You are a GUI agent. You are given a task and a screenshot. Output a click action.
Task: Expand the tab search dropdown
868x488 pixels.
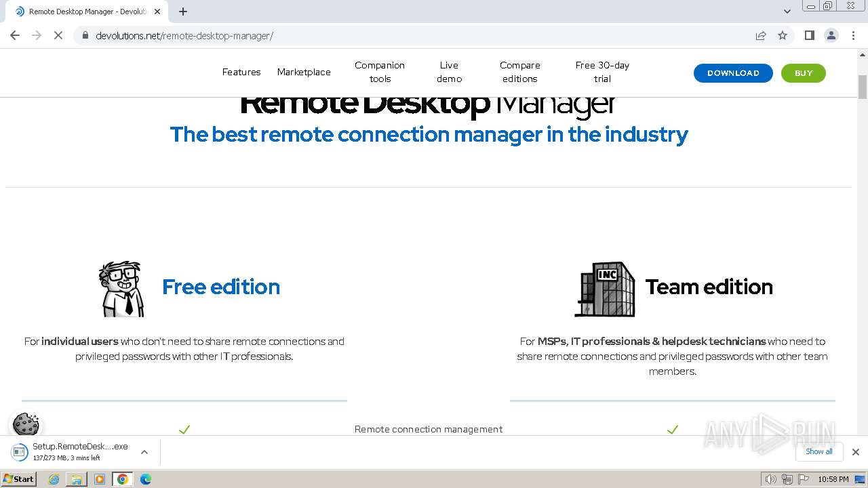[787, 12]
